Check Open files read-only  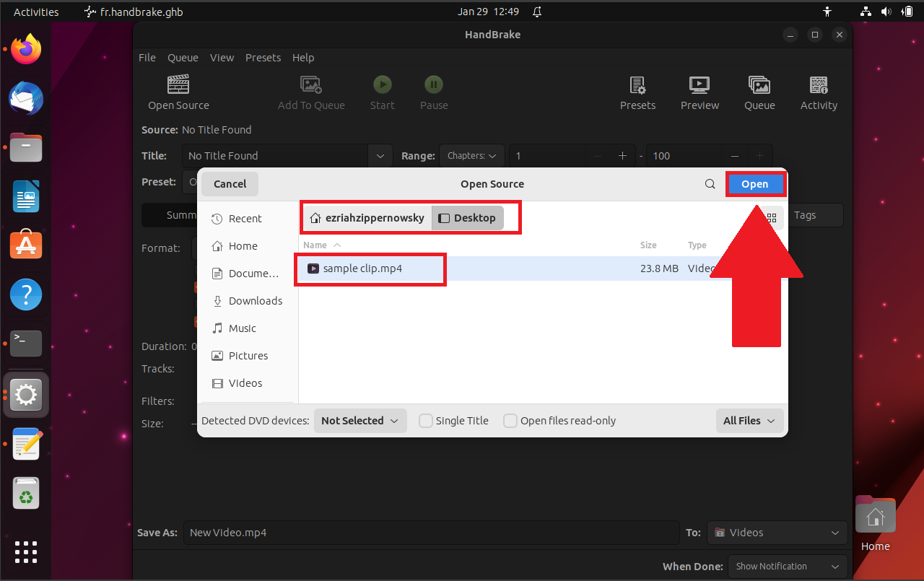pyautogui.click(x=510, y=420)
